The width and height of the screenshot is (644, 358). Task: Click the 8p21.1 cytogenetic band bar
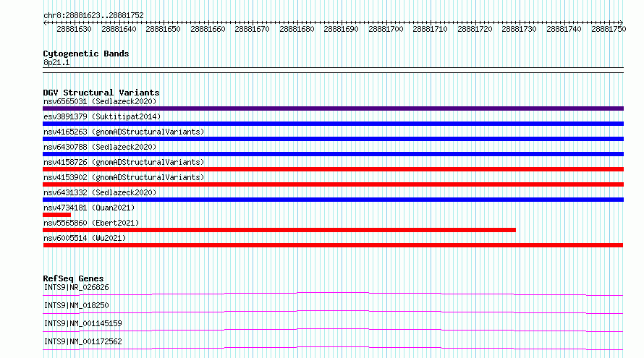tap(333, 70)
